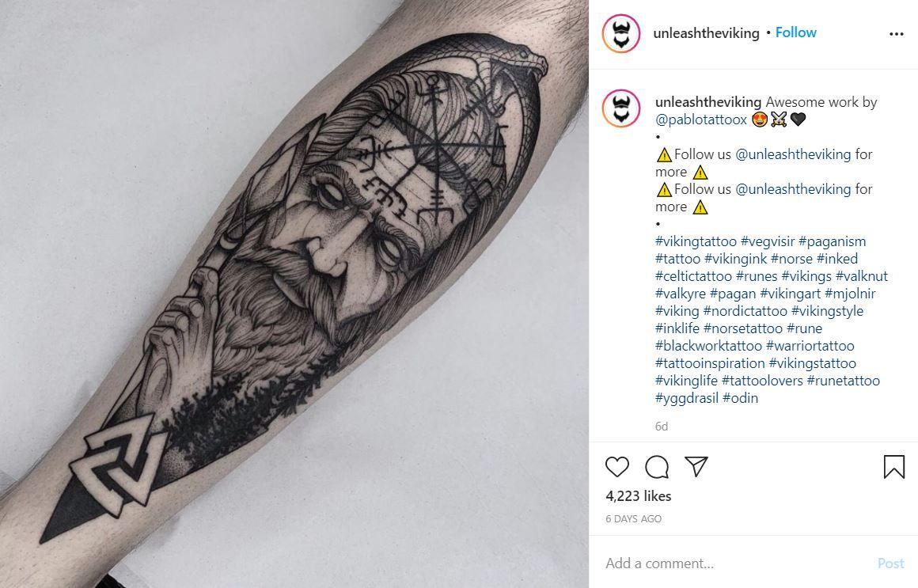The width and height of the screenshot is (918, 588).
Task: Open the @pablotattoox profile mention
Action: click(701, 119)
